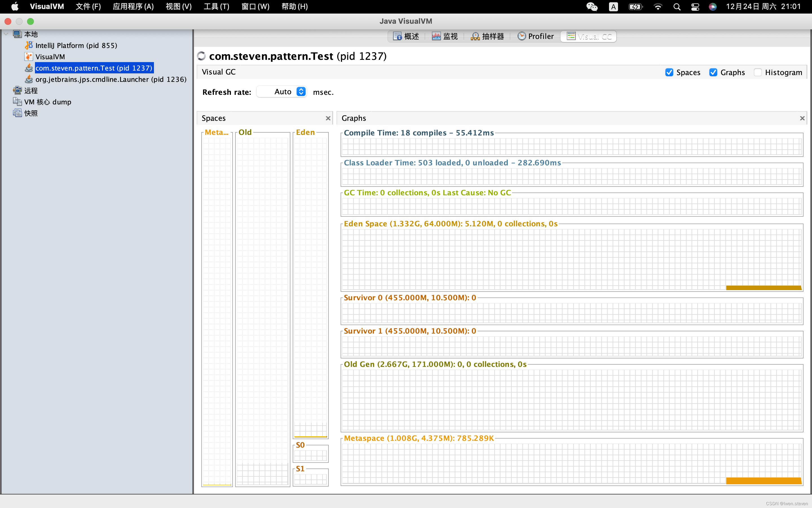Click the Meta space bar in Spaces
This screenshot has width=812, height=508.
(217, 311)
